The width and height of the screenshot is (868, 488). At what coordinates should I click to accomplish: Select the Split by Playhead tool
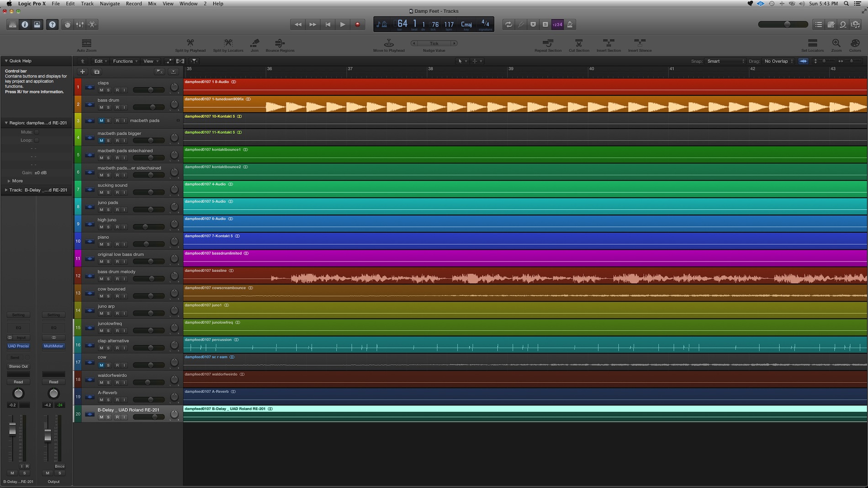click(x=190, y=45)
